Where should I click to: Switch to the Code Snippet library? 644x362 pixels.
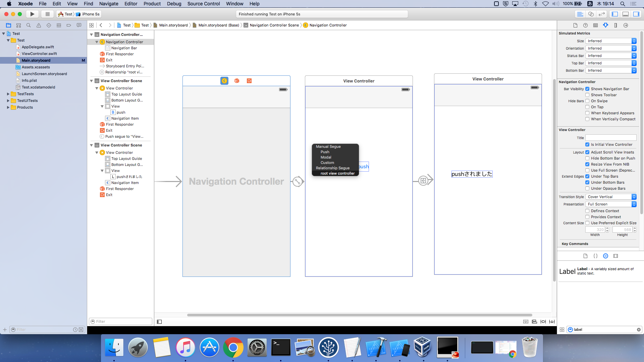tap(596, 256)
